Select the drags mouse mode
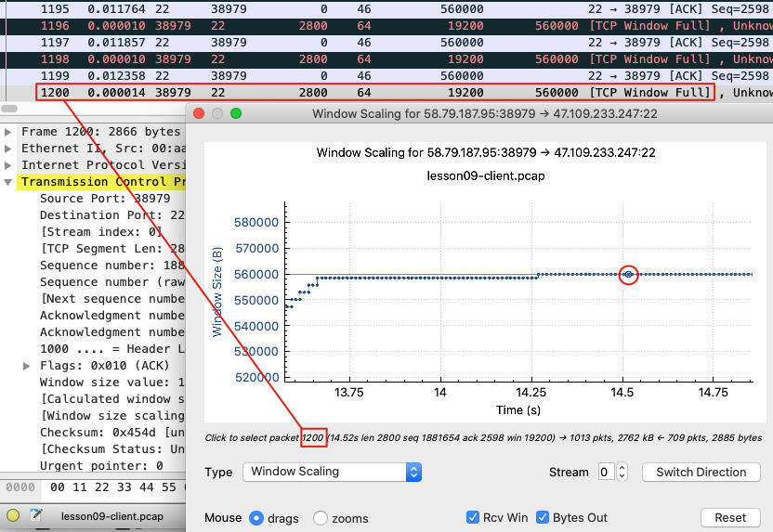Image resolution: width=773 pixels, height=532 pixels. pos(257,518)
